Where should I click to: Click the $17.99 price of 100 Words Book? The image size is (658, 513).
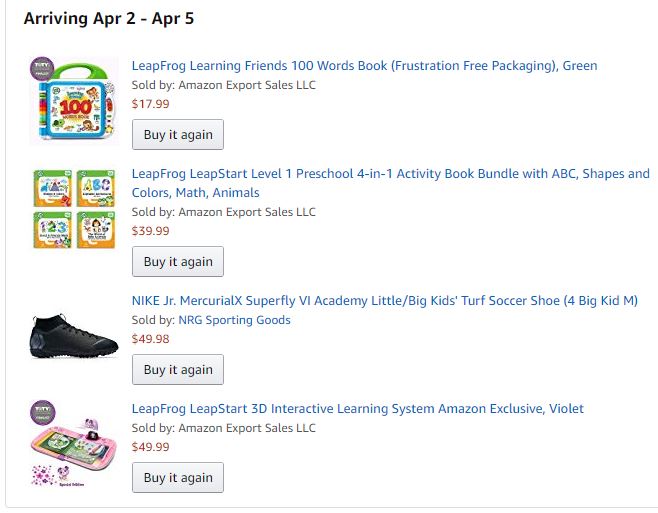coord(150,103)
